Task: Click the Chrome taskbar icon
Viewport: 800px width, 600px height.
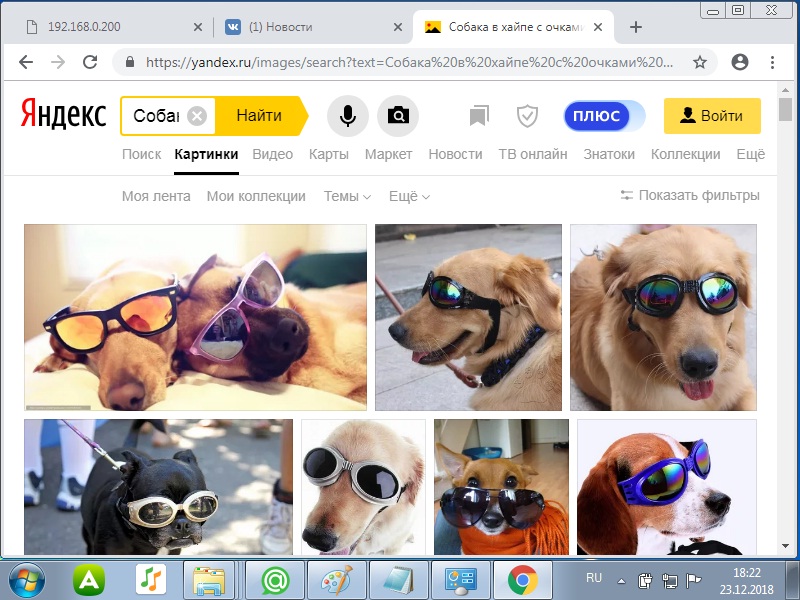Action: 522,581
